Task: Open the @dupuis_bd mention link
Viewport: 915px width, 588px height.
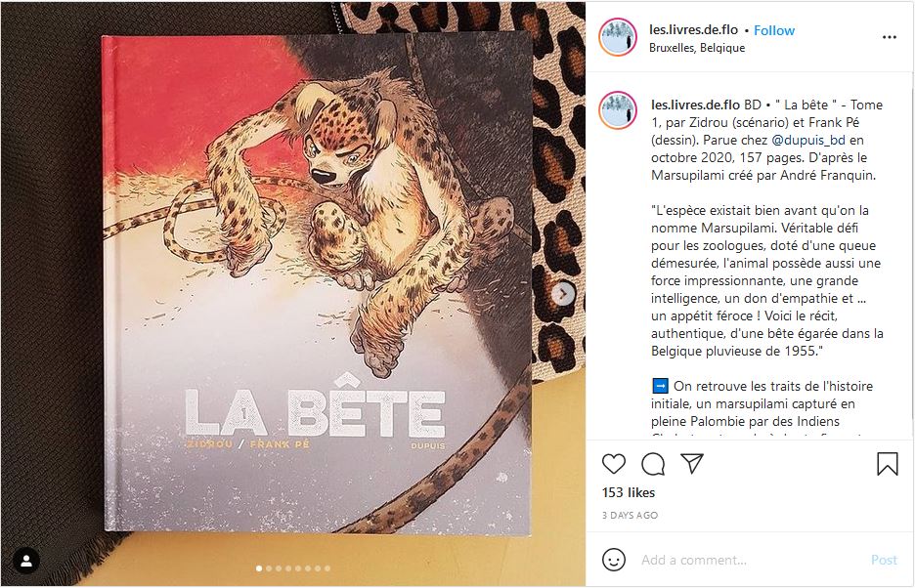Action: tap(808, 140)
